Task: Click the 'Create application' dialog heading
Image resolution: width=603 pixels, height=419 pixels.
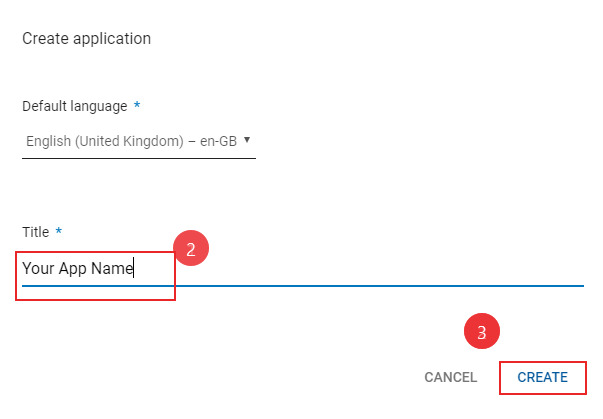Action: coord(86,39)
